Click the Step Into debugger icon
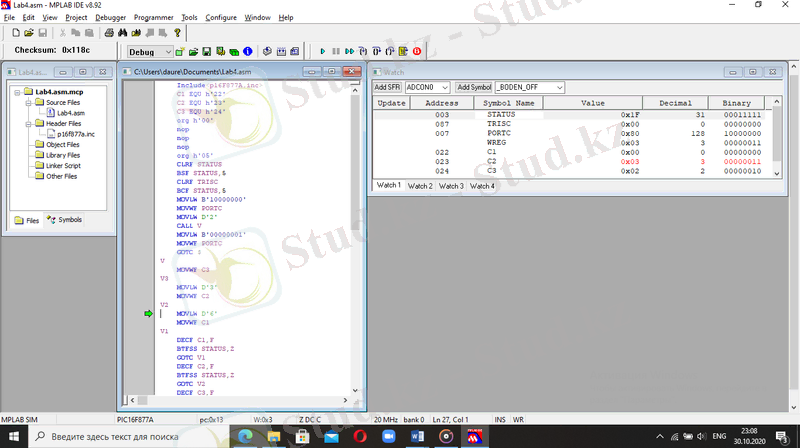800x448 pixels. tap(362, 51)
